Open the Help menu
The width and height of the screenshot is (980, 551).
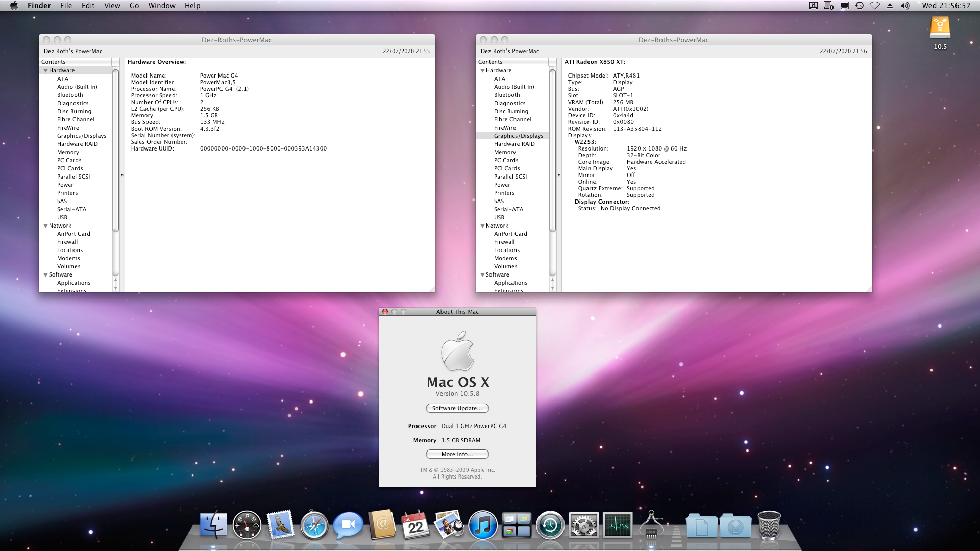[192, 6]
